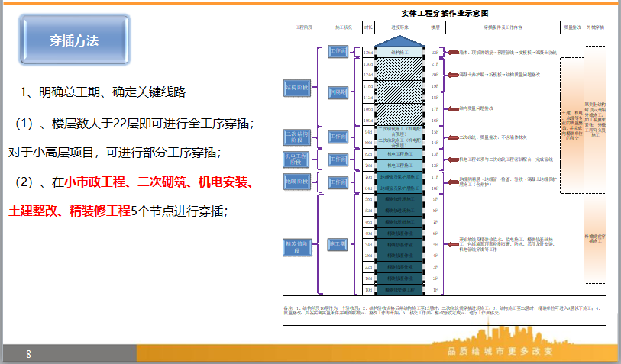Click the 外檐穿插 column header

pos(595,27)
